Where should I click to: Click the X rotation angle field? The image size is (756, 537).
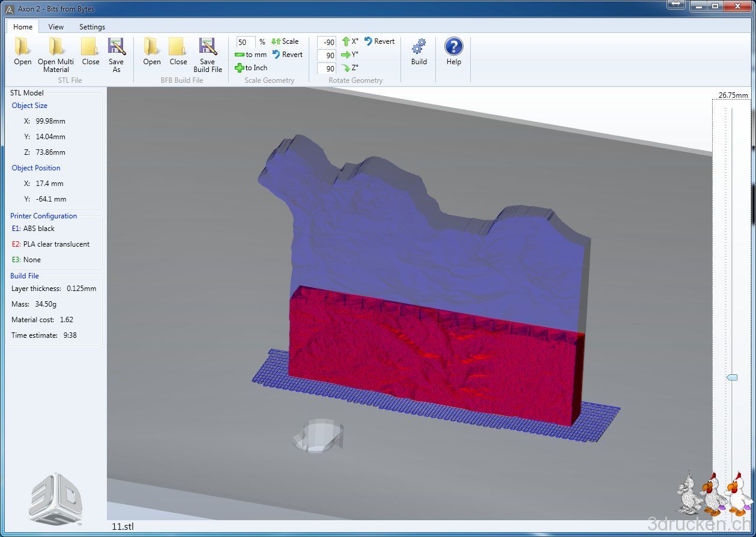(x=327, y=42)
